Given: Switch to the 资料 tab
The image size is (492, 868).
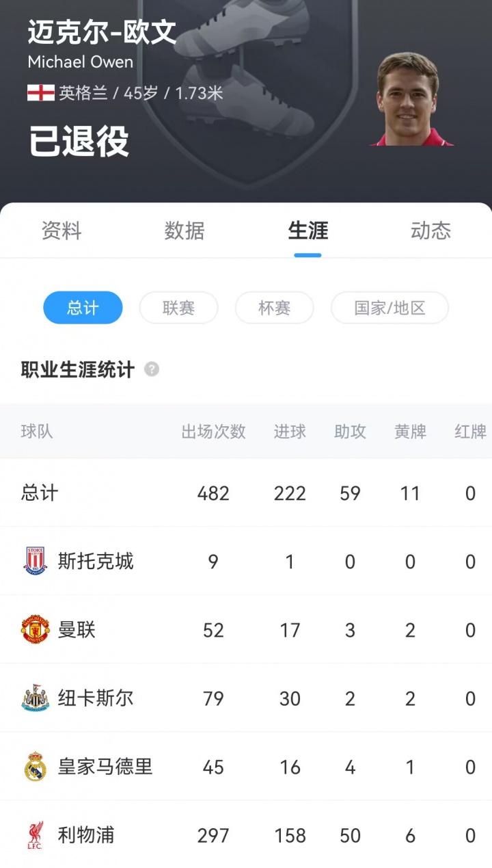Looking at the screenshot, I should pyautogui.click(x=61, y=231).
